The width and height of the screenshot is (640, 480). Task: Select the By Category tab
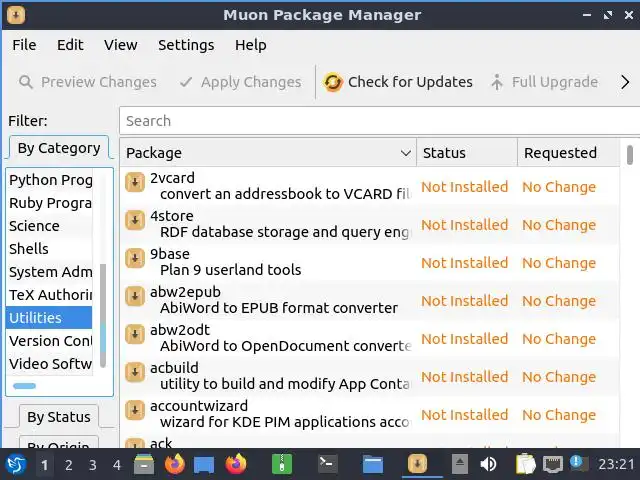click(x=59, y=148)
